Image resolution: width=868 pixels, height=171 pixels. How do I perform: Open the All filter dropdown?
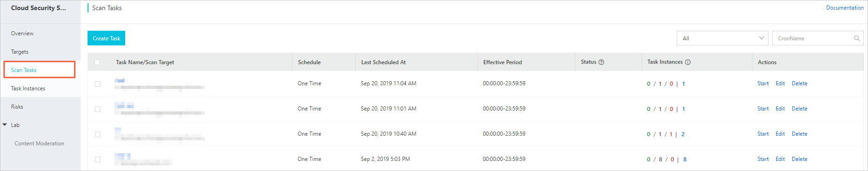tap(722, 39)
